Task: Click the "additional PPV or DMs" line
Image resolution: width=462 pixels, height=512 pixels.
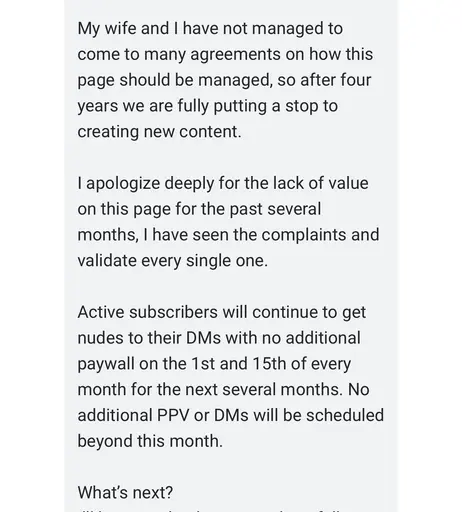Action: 231,416
